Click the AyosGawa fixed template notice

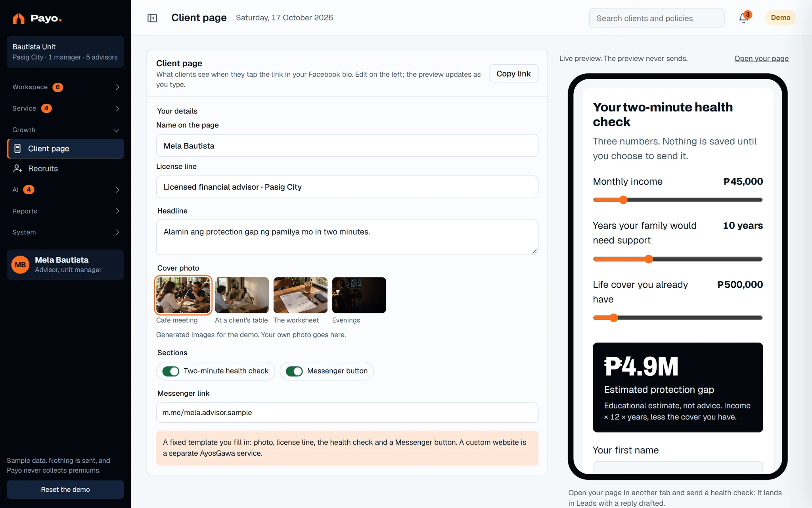pos(347,448)
